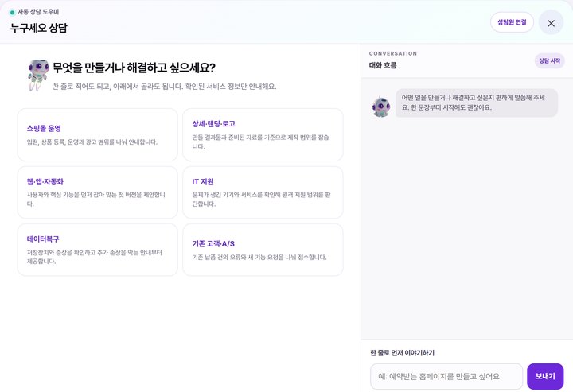Click the 누구세오 상담 title
The width and height of the screenshot is (573, 392).
39,28
